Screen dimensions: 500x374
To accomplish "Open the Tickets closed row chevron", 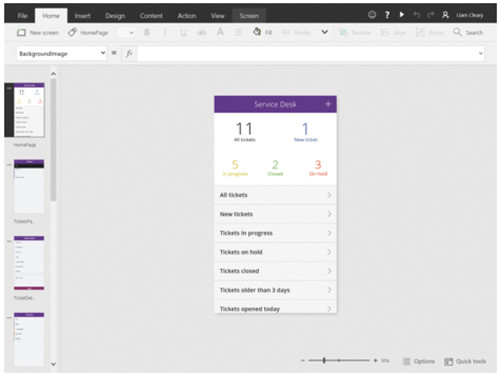I will pyautogui.click(x=329, y=271).
